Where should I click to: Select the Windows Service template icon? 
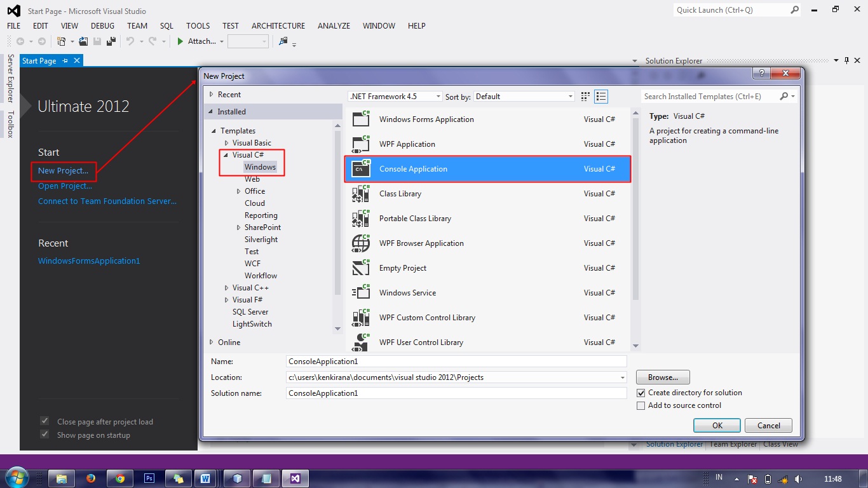361,292
